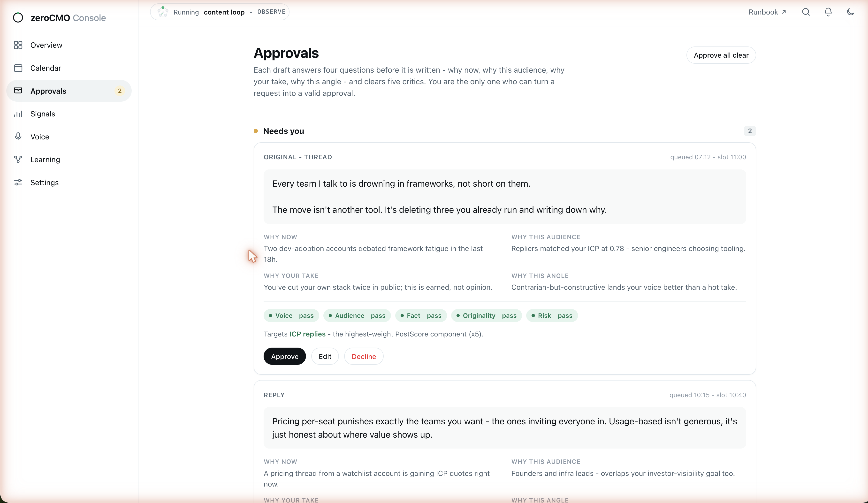Open the Overview page
Image resolution: width=868 pixels, height=503 pixels.
tap(69, 45)
